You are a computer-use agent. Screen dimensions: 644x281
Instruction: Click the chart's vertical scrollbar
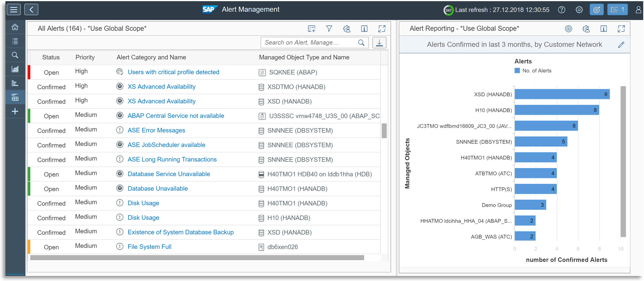coord(623,161)
